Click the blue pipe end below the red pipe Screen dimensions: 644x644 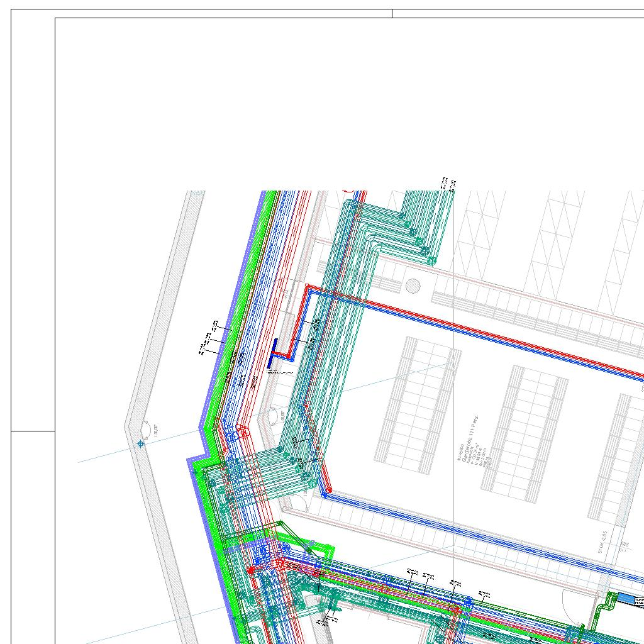[x=325, y=495]
